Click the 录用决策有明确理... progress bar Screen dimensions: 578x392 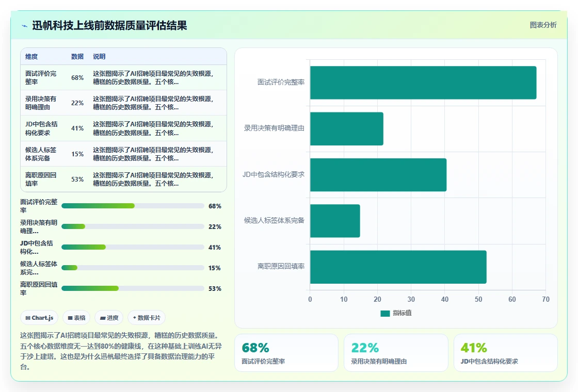click(133, 226)
